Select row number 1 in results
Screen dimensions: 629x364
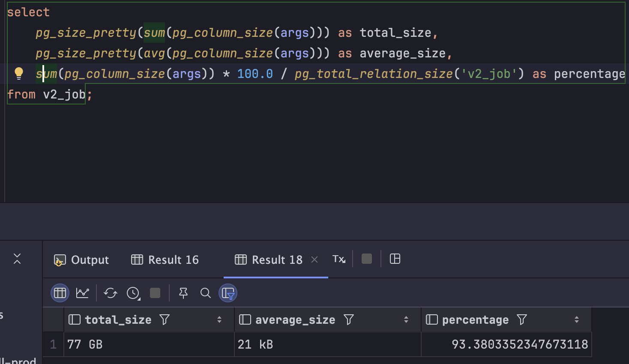(53, 344)
